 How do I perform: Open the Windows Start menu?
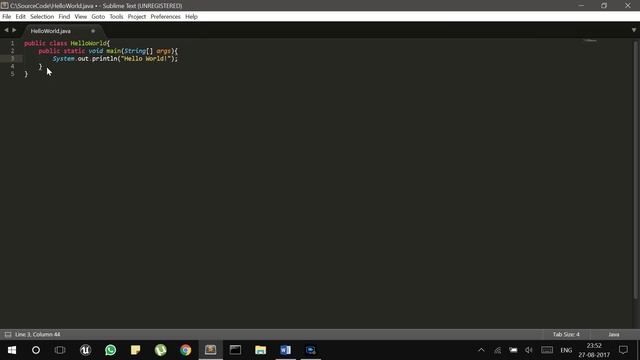[x=12, y=350]
